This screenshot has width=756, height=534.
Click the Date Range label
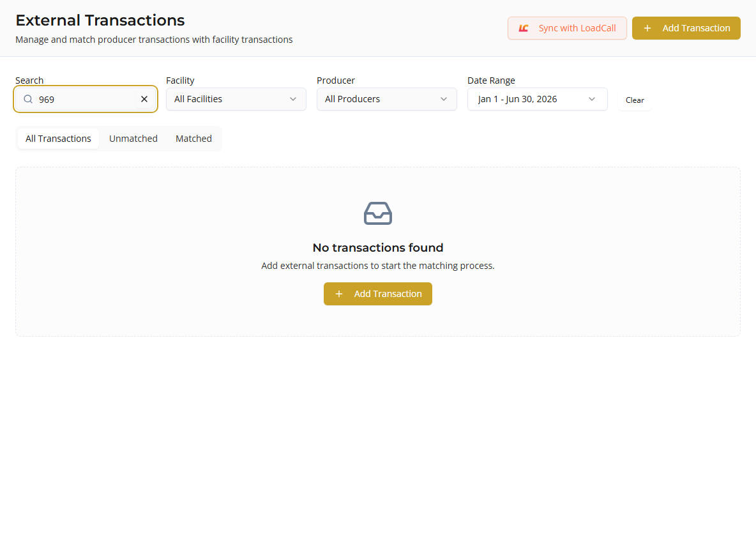tap(491, 80)
